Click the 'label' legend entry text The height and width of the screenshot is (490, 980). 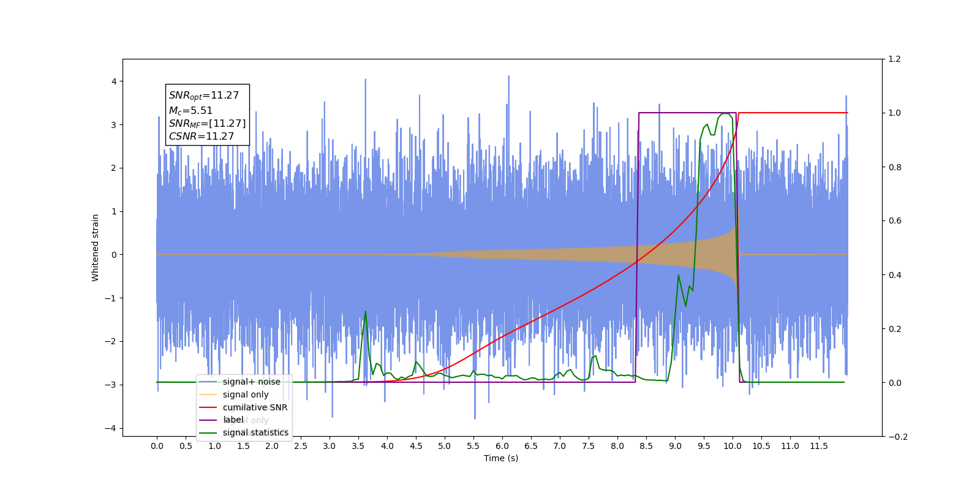(x=233, y=420)
